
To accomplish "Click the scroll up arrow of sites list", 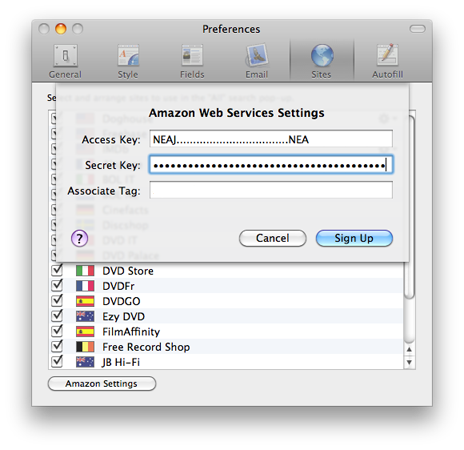I will pyautogui.click(x=409, y=350).
